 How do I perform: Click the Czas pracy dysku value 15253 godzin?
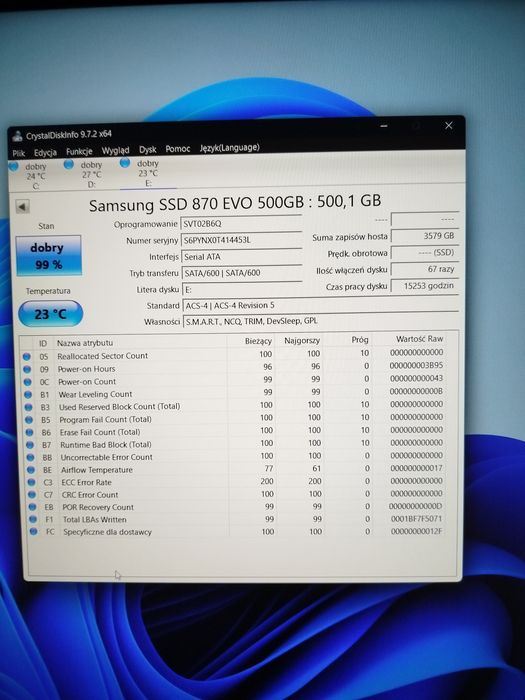tap(425, 286)
